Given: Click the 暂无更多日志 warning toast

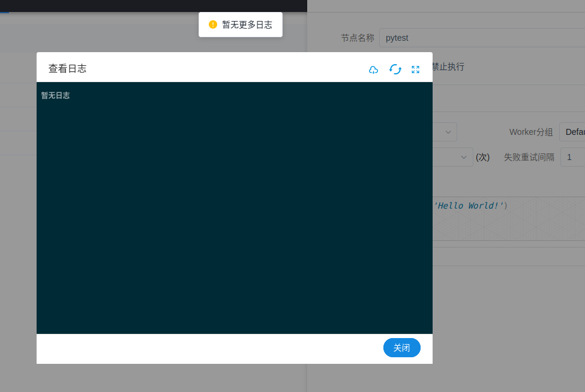Looking at the screenshot, I should point(241,25).
